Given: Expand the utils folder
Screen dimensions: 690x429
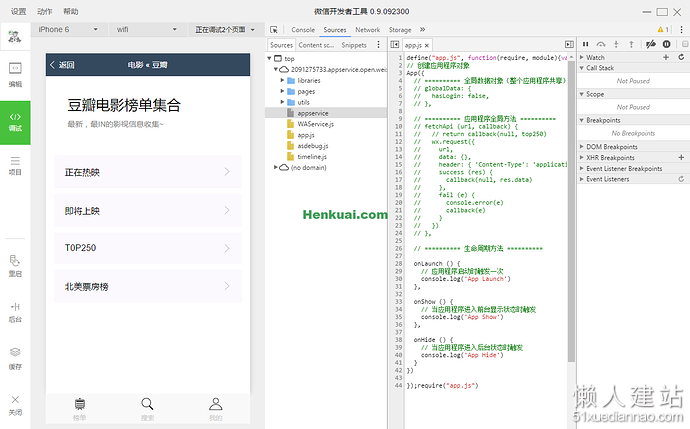Looking at the screenshot, I should pos(282,102).
